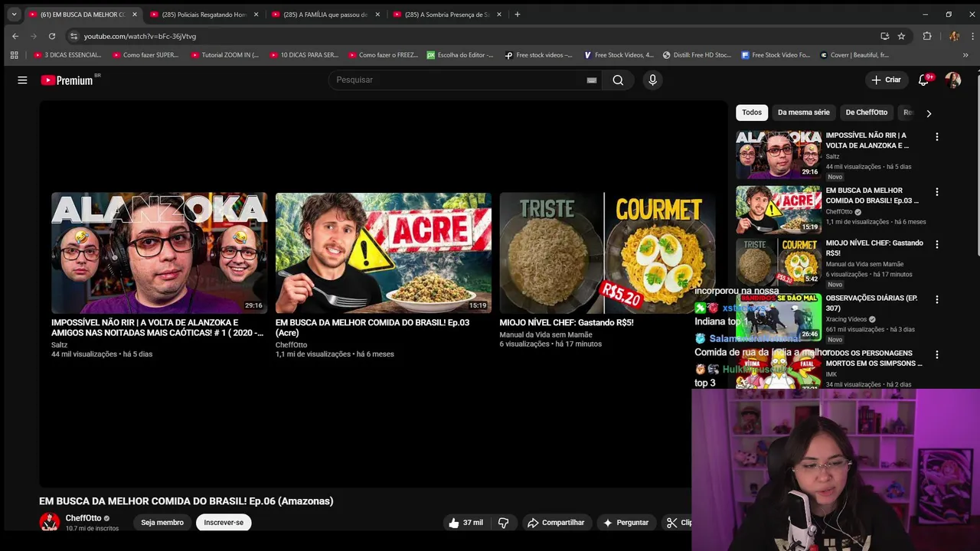The width and height of the screenshot is (980, 551).
Task: Click the address bar URL
Action: 140,36
